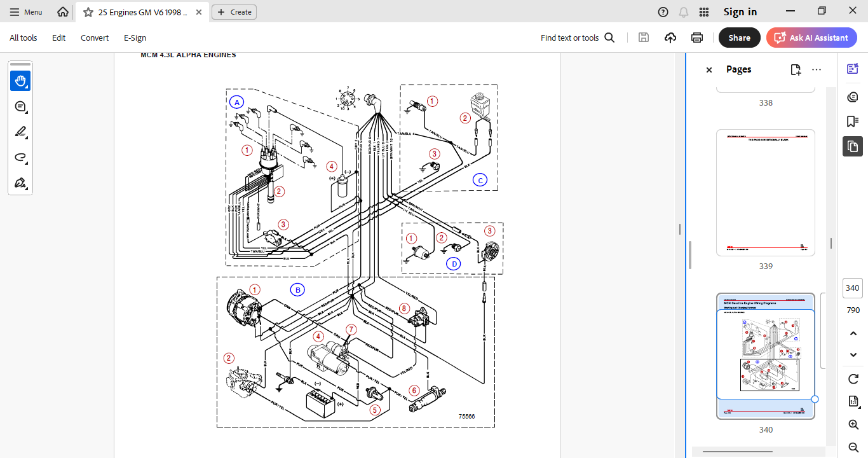The height and width of the screenshot is (458, 868).
Task: Click the Share button
Action: (x=740, y=38)
